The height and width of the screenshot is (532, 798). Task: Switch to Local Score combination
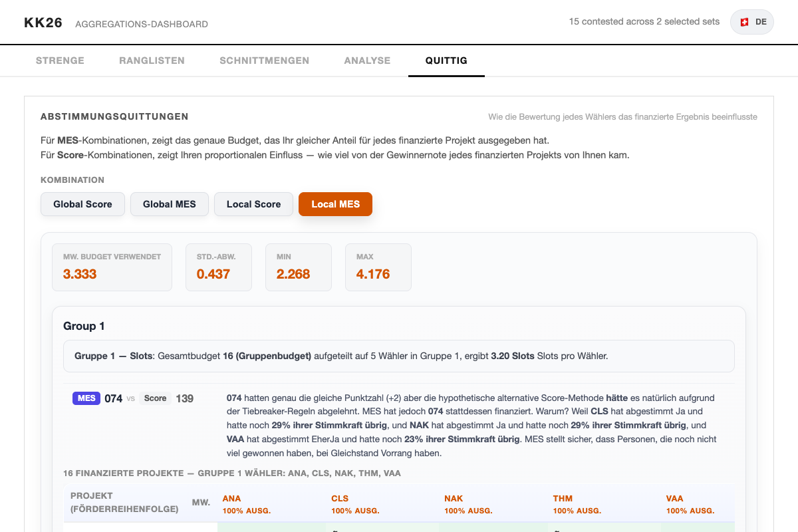point(253,204)
